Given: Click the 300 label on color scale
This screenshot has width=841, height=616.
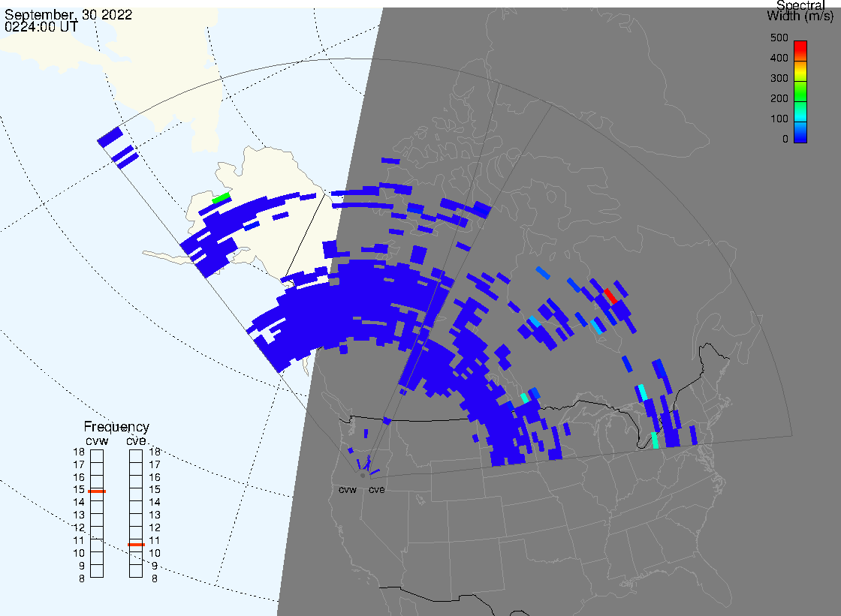Looking at the screenshot, I should click(x=779, y=78).
